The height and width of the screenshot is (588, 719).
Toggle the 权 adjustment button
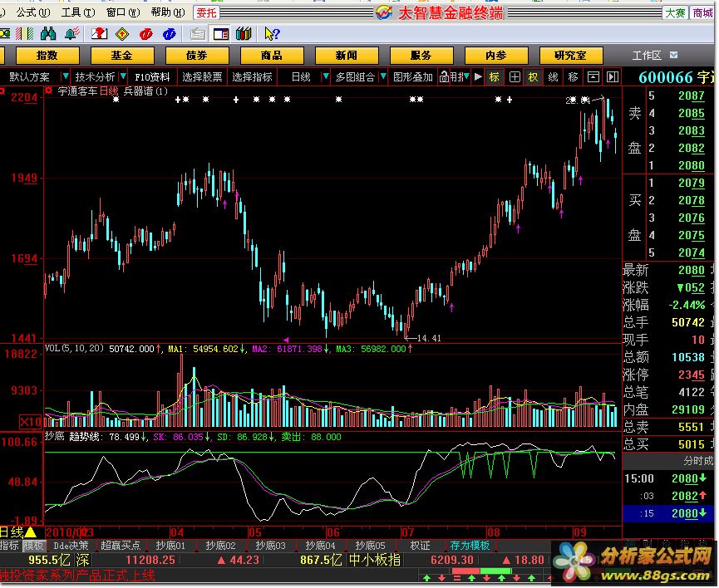(x=534, y=77)
